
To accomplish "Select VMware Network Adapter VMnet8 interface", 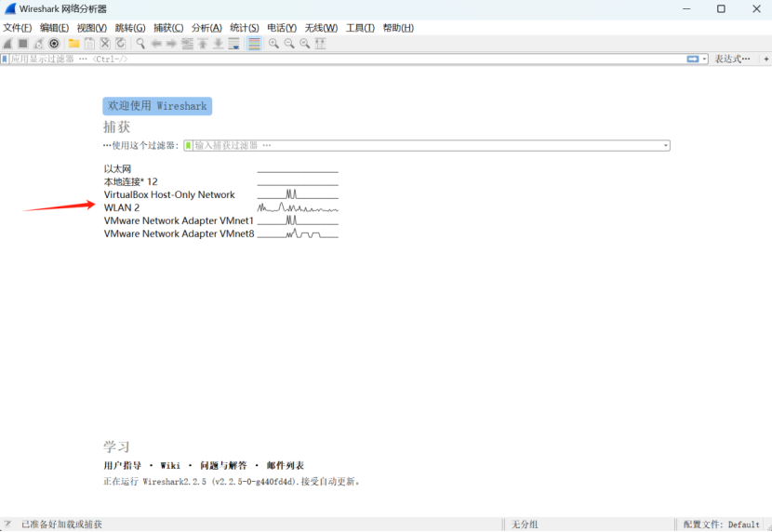I will 179,233.
